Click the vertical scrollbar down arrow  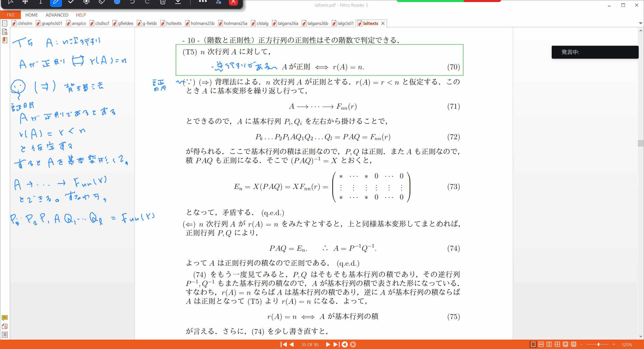click(641, 336)
